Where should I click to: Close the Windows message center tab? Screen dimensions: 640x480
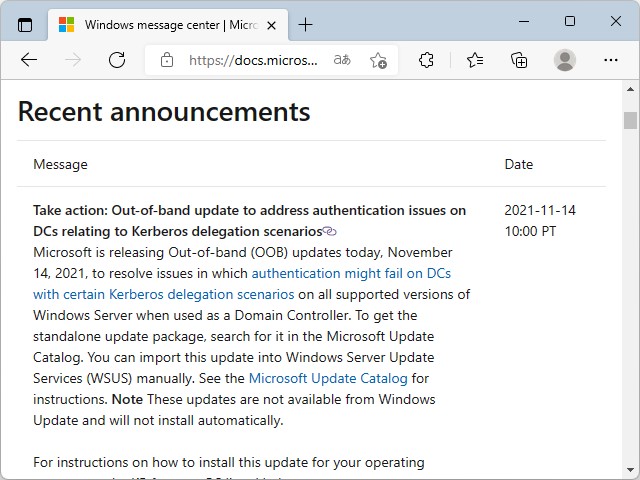[273, 24]
